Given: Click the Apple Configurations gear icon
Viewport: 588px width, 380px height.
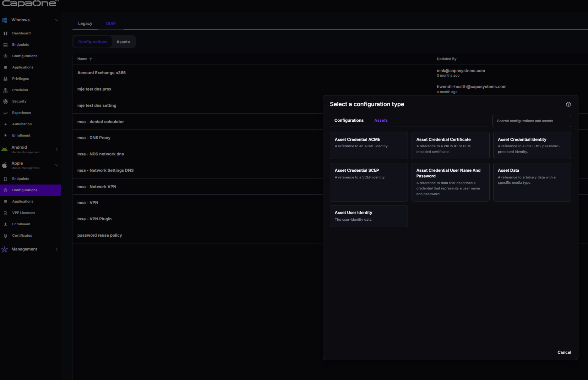Looking at the screenshot, I should [x=5, y=190].
